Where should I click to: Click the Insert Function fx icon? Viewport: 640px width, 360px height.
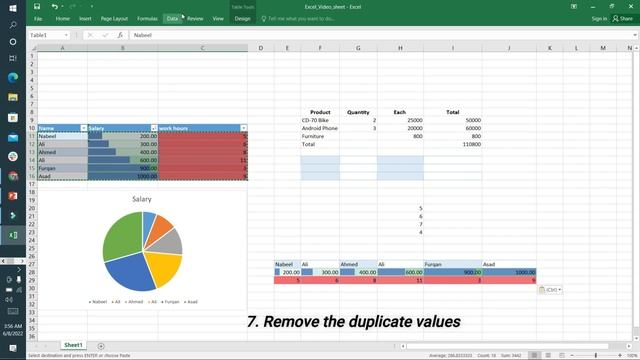pos(120,35)
